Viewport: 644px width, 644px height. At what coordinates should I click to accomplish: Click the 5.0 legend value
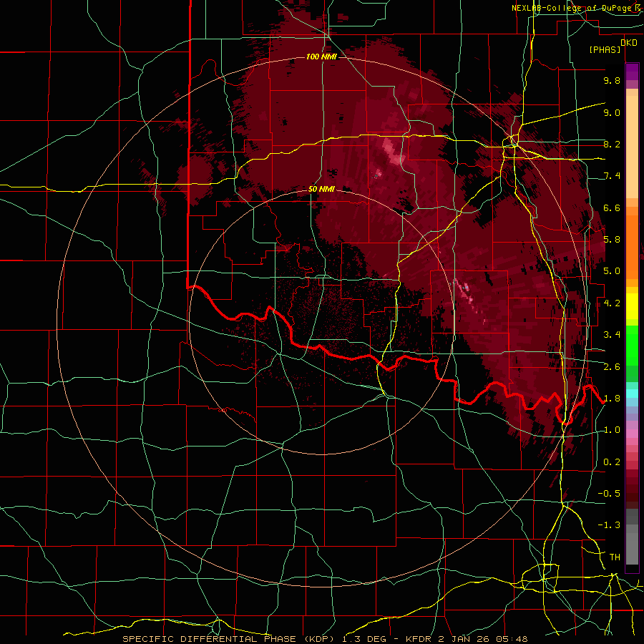pos(612,271)
